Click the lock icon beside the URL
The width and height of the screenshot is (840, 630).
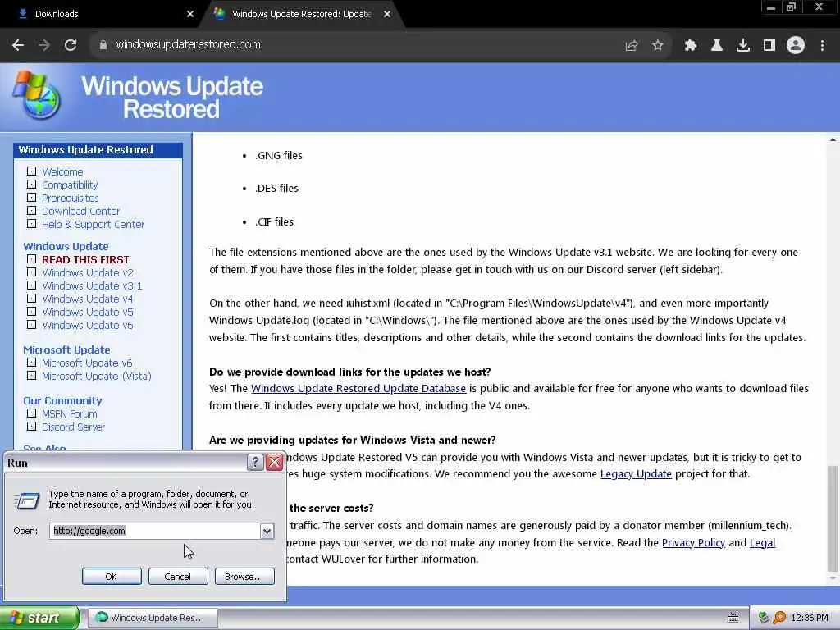[x=103, y=45]
